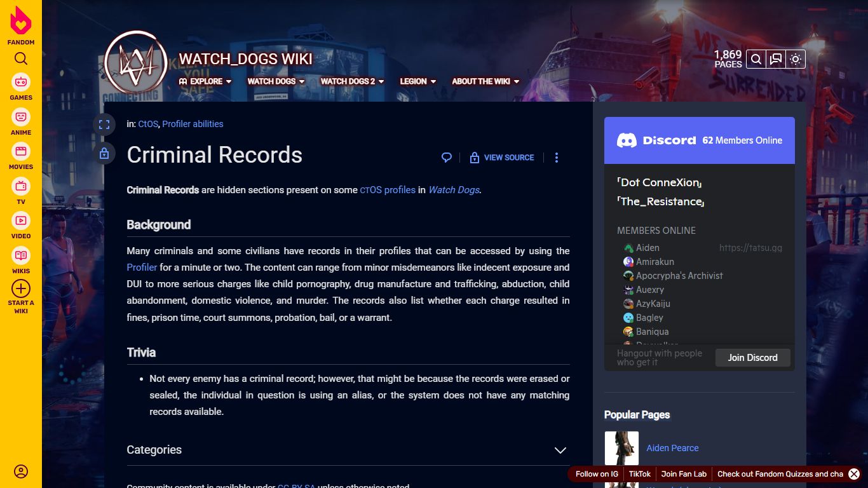Click View Source button

point(502,158)
